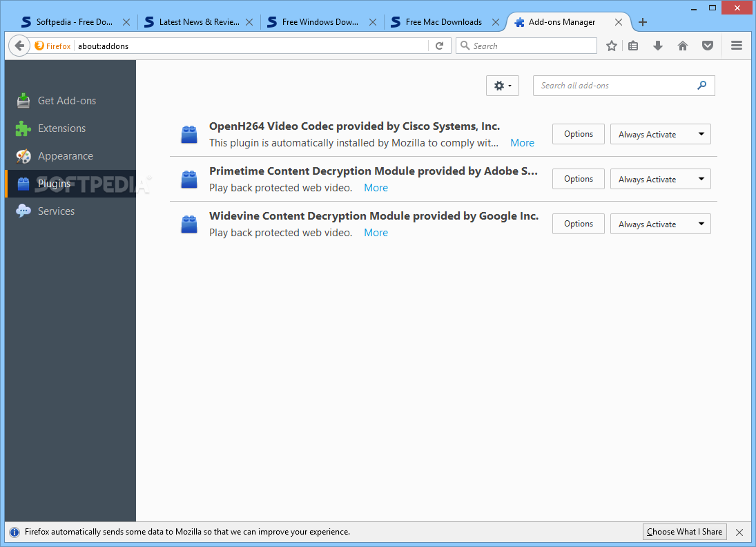The image size is (756, 547).
Task: Open the Firefox hamburger menu
Action: (x=736, y=46)
